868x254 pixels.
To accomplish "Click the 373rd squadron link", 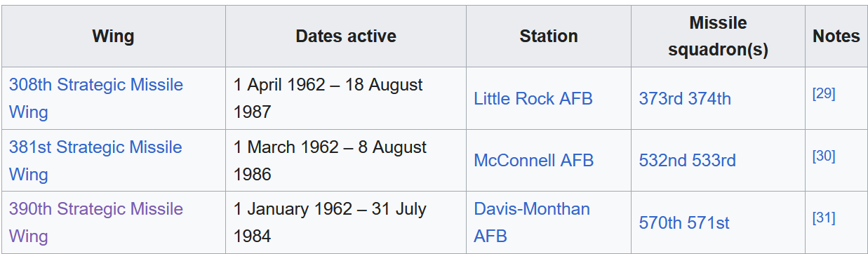I will click(660, 99).
